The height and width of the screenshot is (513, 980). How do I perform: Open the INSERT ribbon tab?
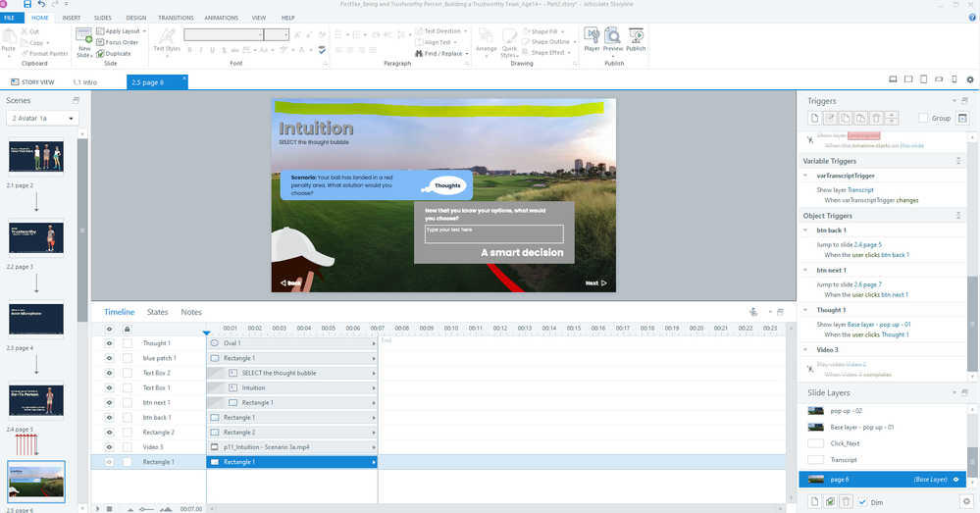72,18
